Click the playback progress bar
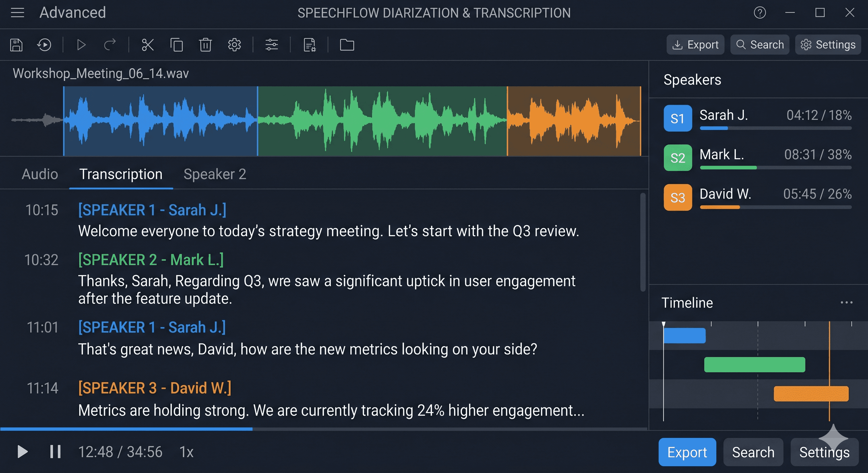This screenshot has width=868, height=473. click(323, 429)
